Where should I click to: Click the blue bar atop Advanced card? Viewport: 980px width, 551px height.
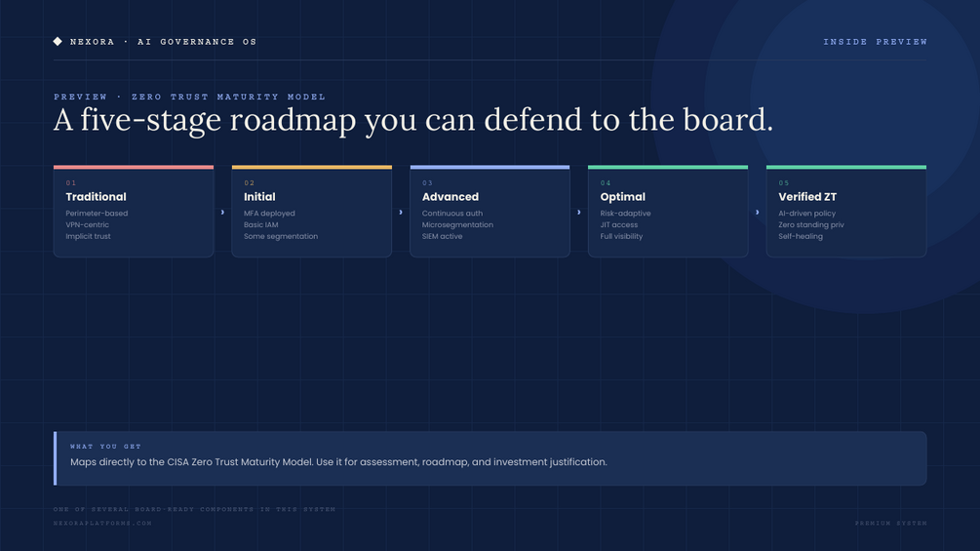[x=490, y=168]
